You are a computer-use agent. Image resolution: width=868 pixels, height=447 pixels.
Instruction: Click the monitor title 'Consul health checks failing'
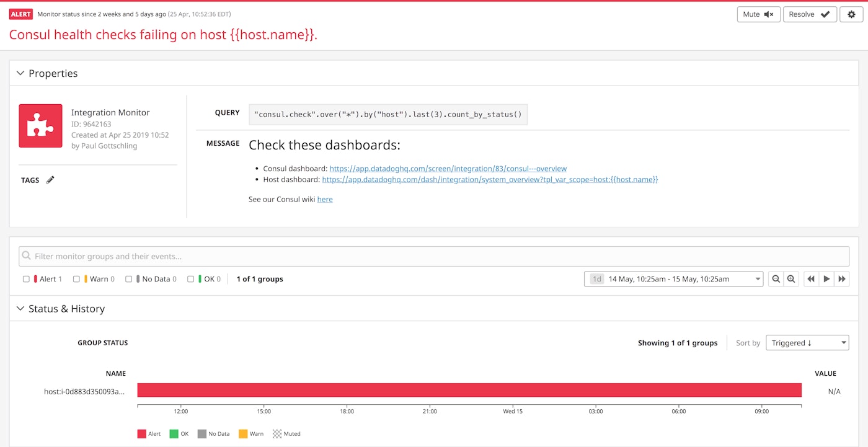pos(163,35)
